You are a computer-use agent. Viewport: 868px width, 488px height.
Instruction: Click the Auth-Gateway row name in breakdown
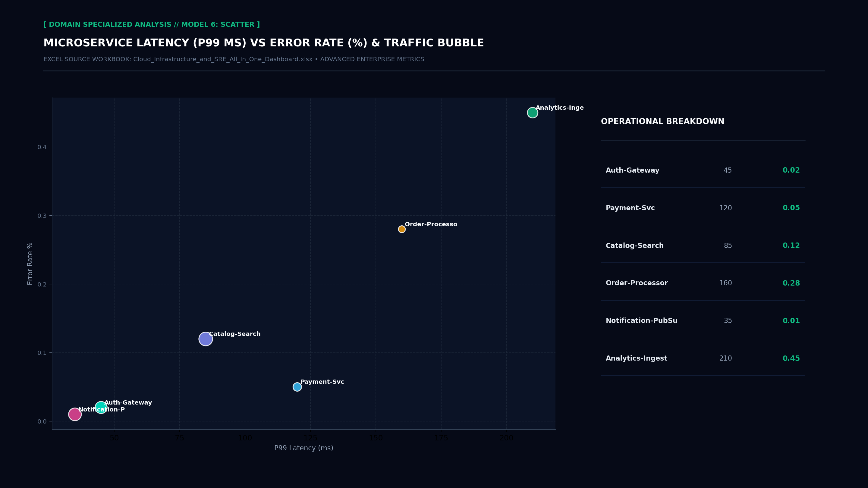pyautogui.click(x=633, y=170)
